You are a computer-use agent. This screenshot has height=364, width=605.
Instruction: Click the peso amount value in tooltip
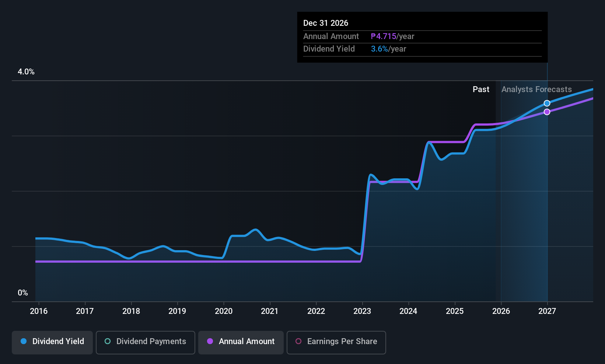click(384, 36)
